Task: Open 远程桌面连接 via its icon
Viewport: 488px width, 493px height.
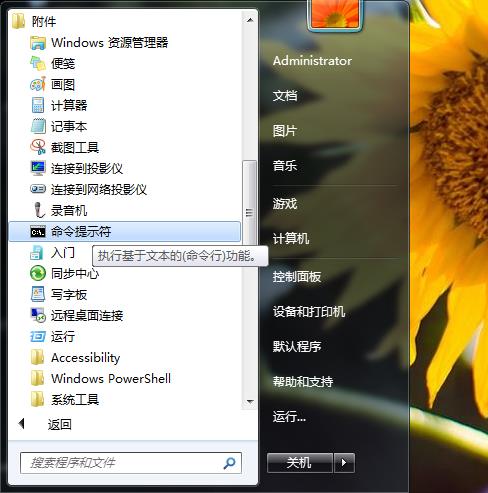Action: (x=38, y=315)
